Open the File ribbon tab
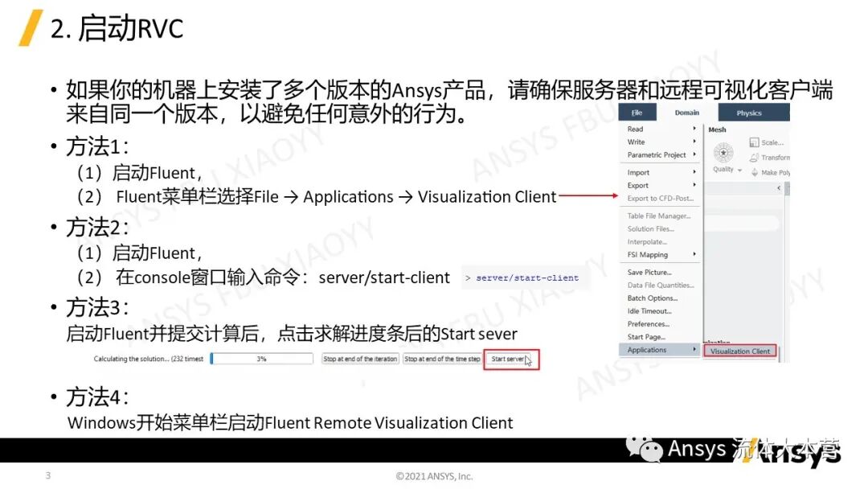 tap(637, 113)
